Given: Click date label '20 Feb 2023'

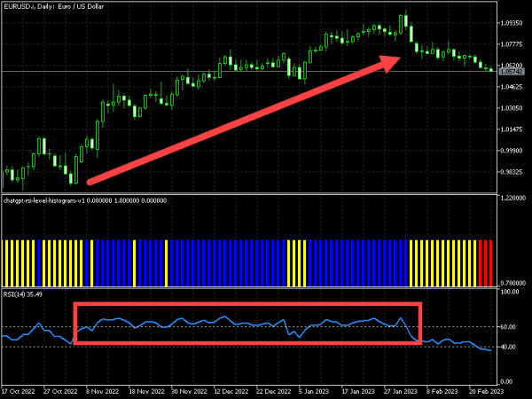Looking at the screenshot, I should click(486, 392).
